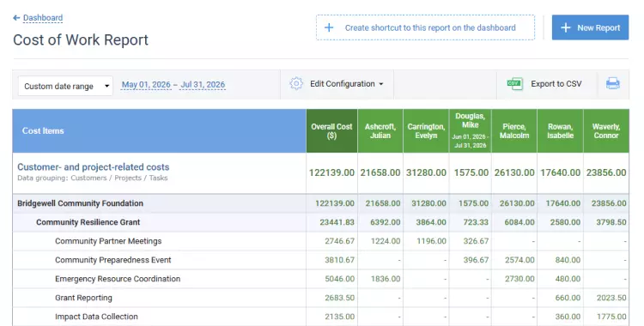Click the Pierce, Malcolm column header
This screenshot has width=644, height=326.
click(x=514, y=131)
